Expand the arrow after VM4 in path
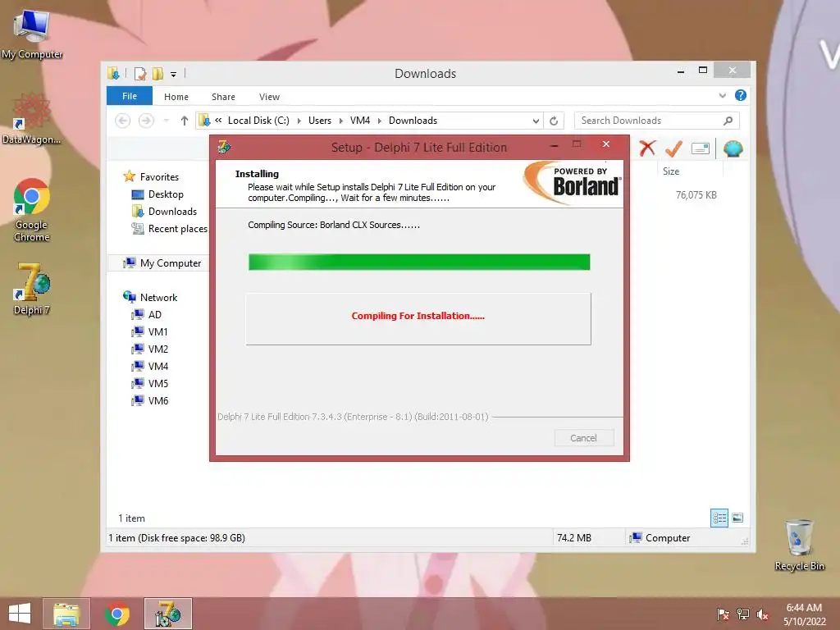 pyautogui.click(x=379, y=121)
